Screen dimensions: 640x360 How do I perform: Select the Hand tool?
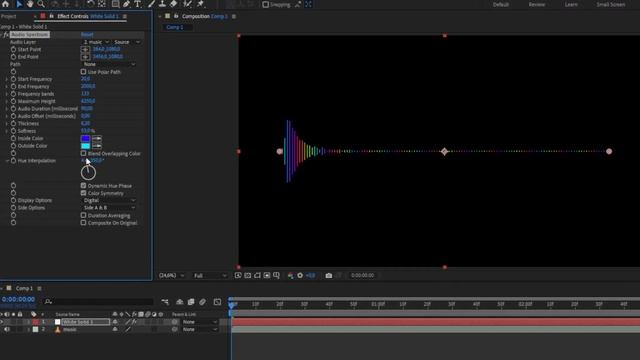click(30, 4)
